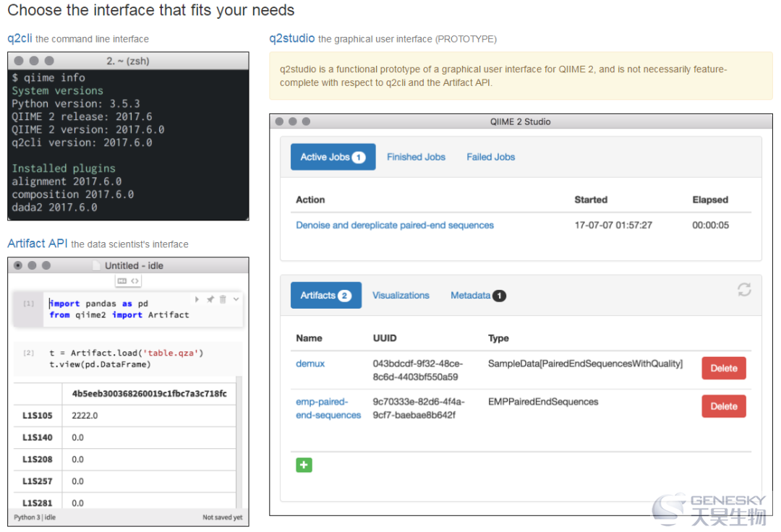Click into notebook cell 1 code
The image size is (781, 532).
(x=142, y=309)
